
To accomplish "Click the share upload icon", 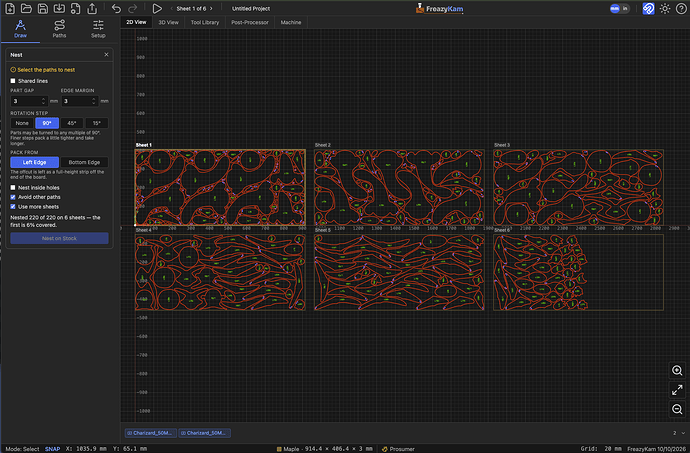I will (92, 8).
